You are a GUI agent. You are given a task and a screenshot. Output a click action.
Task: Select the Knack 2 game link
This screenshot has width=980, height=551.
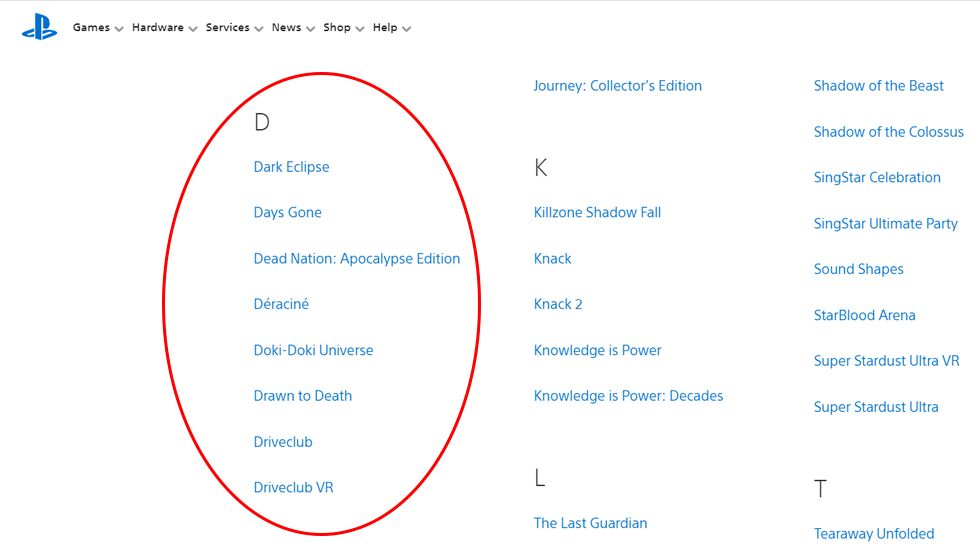558,304
